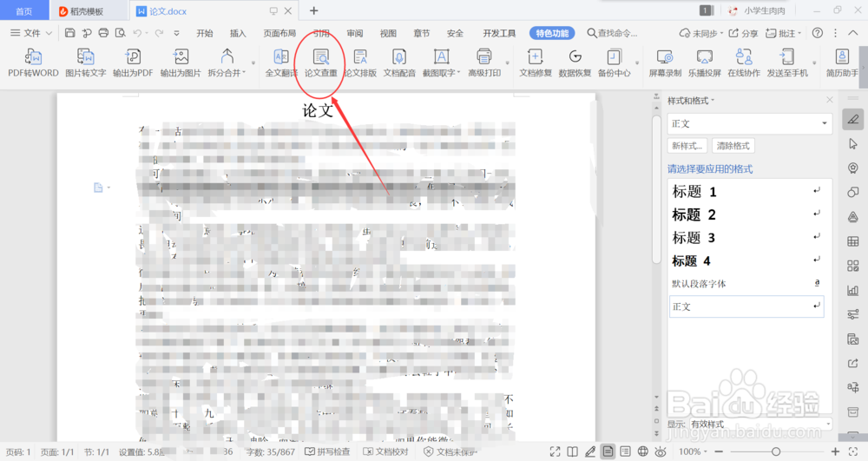Redo the last undone action
Screen dimensions: 868x461
click(159, 33)
